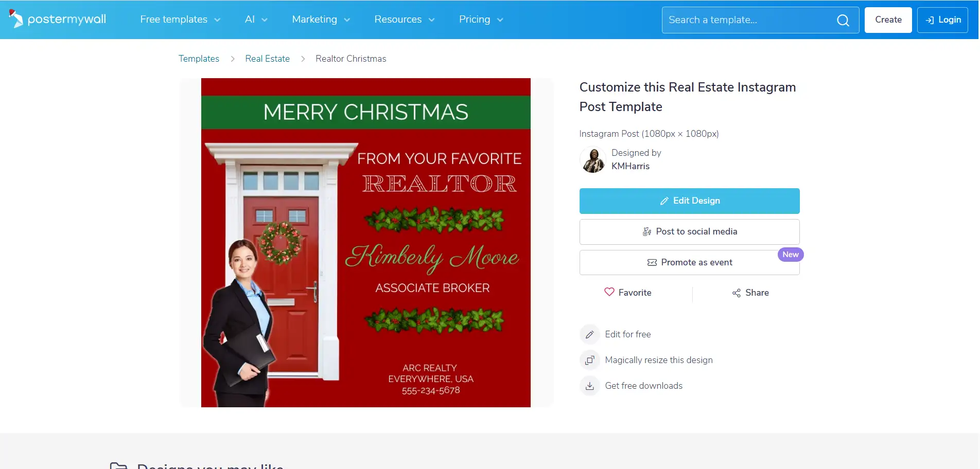Click the Merry Christmas template preview
This screenshot has width=980, height=469.
[x=365, y=243]
